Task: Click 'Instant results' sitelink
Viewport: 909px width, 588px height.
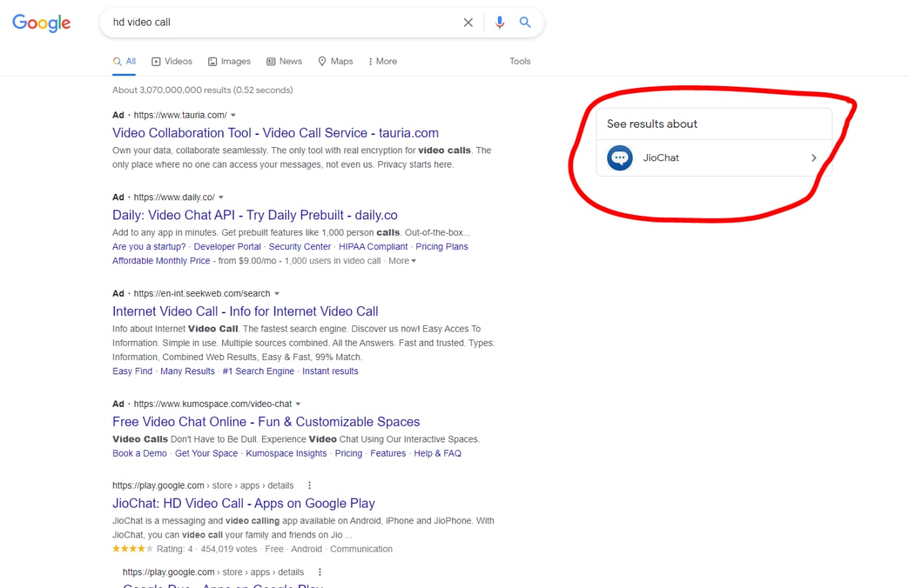Action: (330, 371)
